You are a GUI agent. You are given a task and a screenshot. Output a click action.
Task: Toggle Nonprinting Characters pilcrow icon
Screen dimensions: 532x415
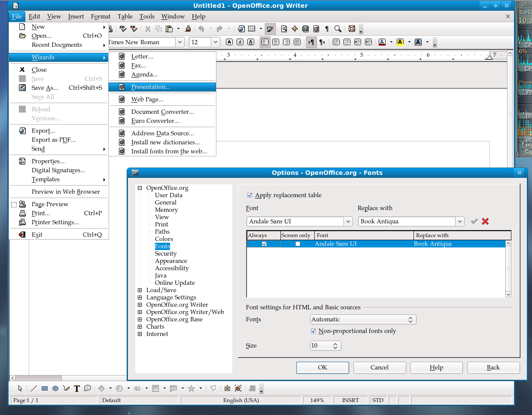pyautogui.click(x=327, y=29)
